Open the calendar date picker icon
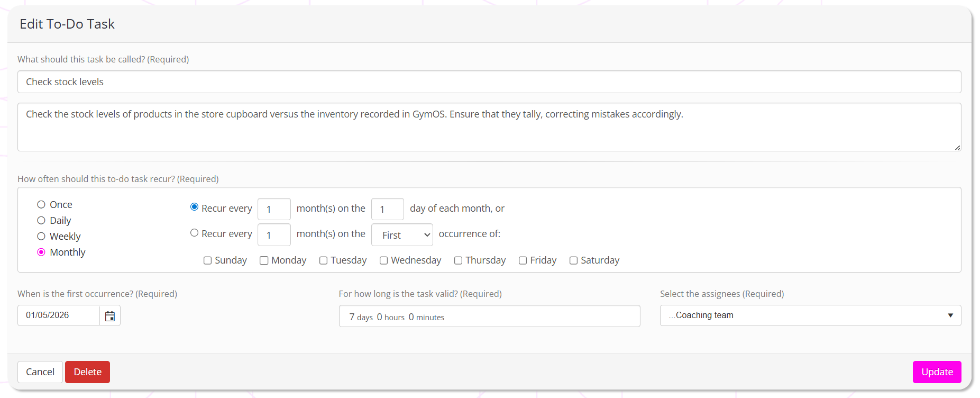The image size is (980, 398). [x=110, y=316]
